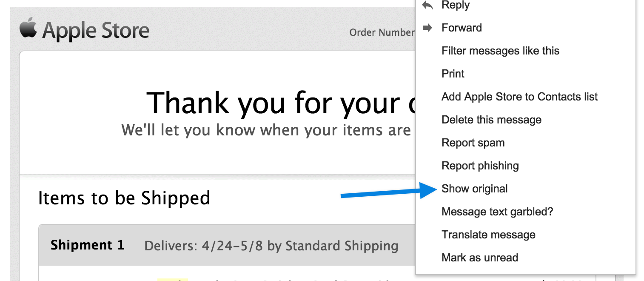The height and width of the screenshot is (281, 644).
Task: Click the Order Number label
Action: tap(382, 33)
